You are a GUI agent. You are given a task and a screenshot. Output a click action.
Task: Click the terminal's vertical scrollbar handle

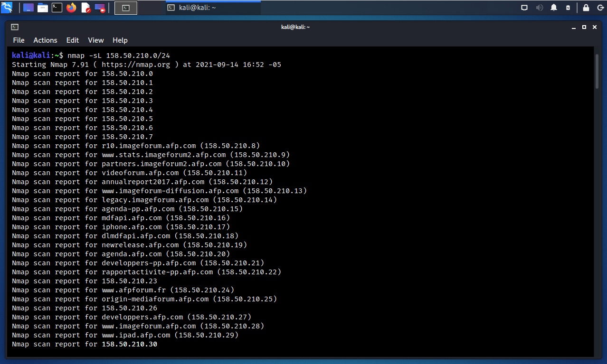tap(597, 71)
